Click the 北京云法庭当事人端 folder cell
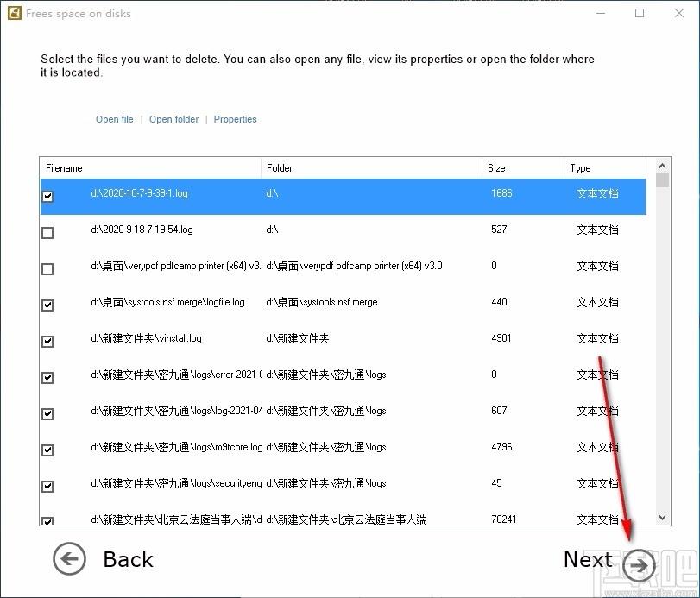The height and width of the screenshot is (598, 700). click(346, 519)
